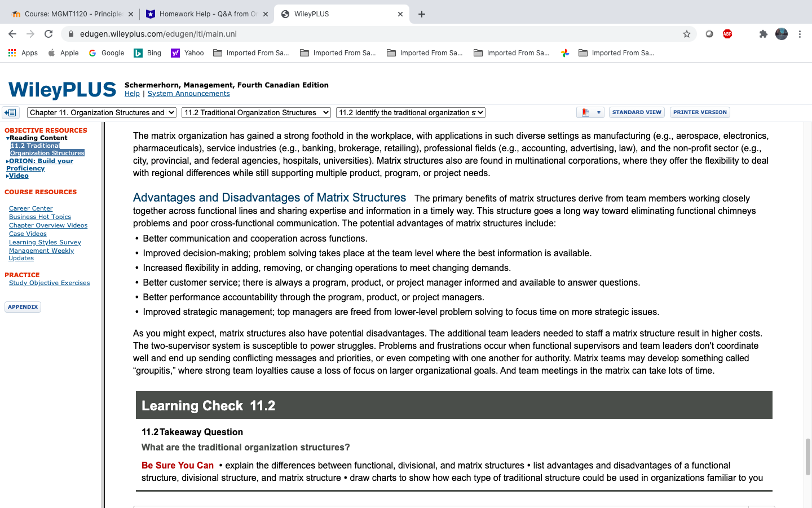Open Business Hot Topics link
The width and height of the screenshot is (812, 508).
coord(40,217)
